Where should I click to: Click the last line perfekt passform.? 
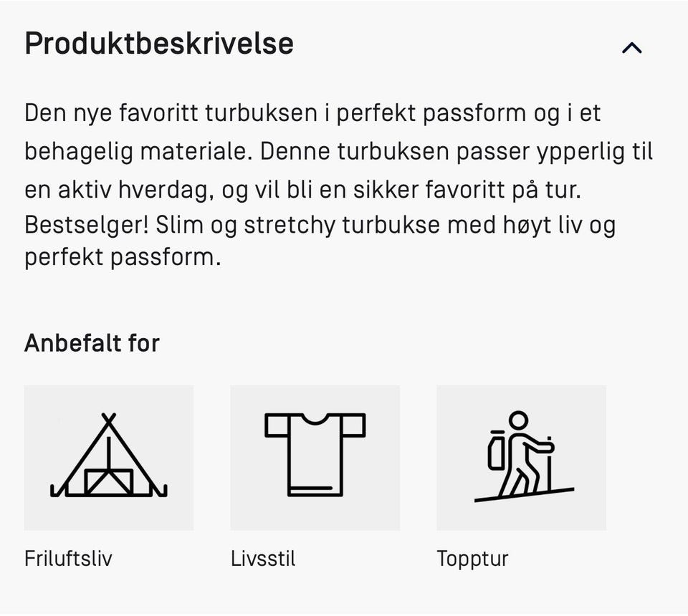[x=123, y=257]
